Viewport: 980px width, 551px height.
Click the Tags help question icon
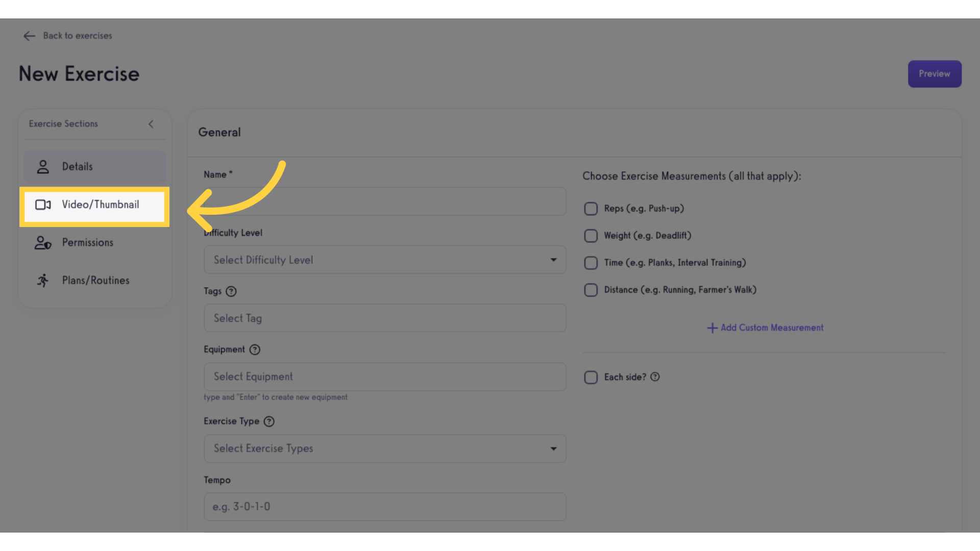coord(231,291)
